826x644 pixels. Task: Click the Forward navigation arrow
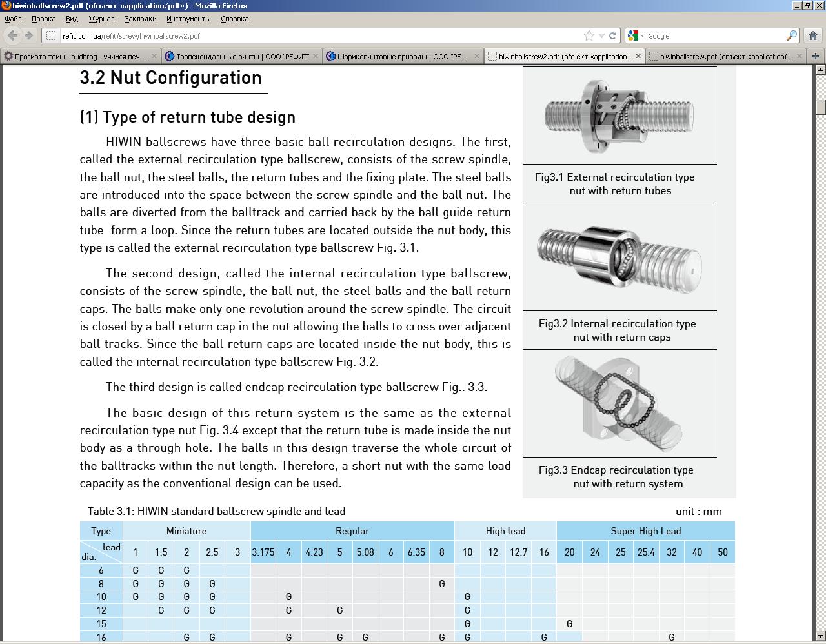click(29, 36)
